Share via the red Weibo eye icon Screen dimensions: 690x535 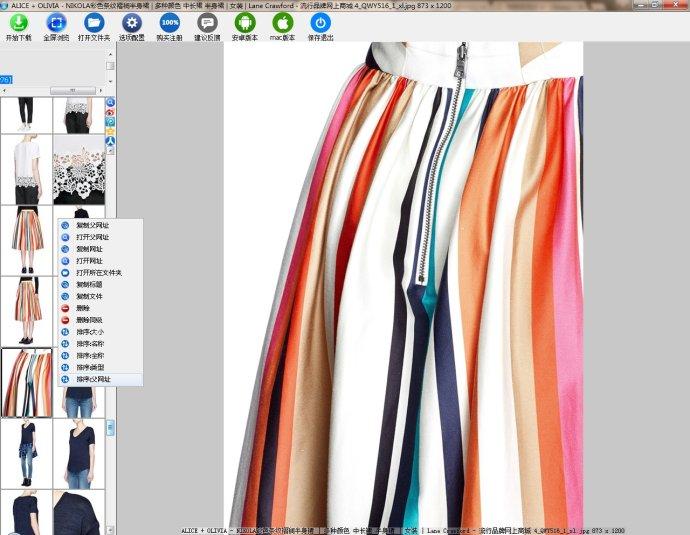pyautogui.click(x=110, y=112)
